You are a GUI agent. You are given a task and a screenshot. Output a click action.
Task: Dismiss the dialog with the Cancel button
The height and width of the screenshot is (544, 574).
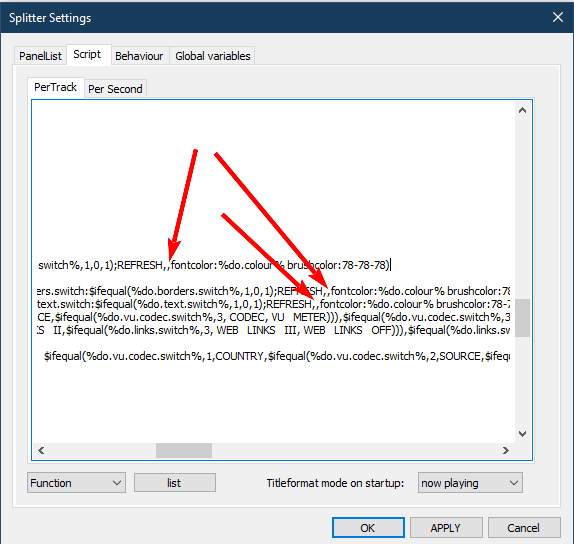pyautogui.click(x=524, y=528)
